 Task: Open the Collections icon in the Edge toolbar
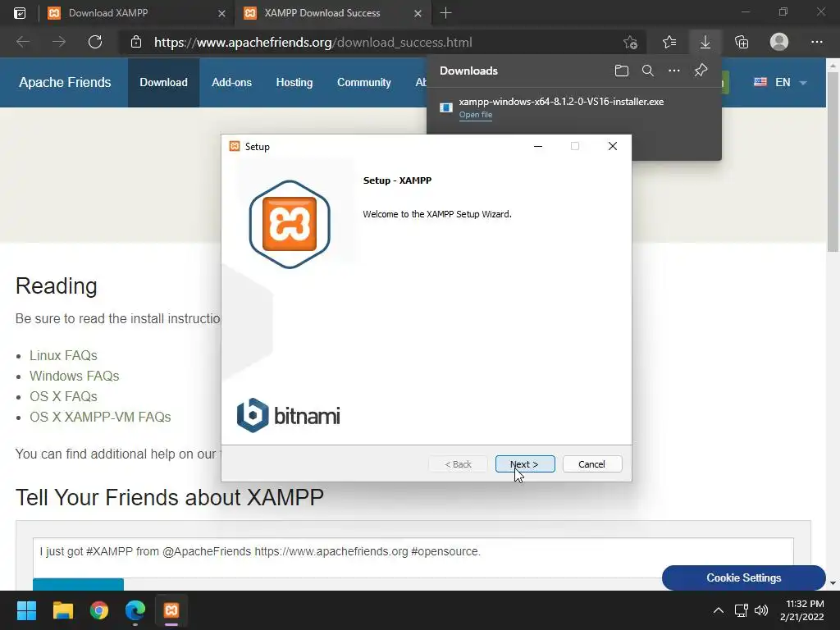tap(742, 42)
